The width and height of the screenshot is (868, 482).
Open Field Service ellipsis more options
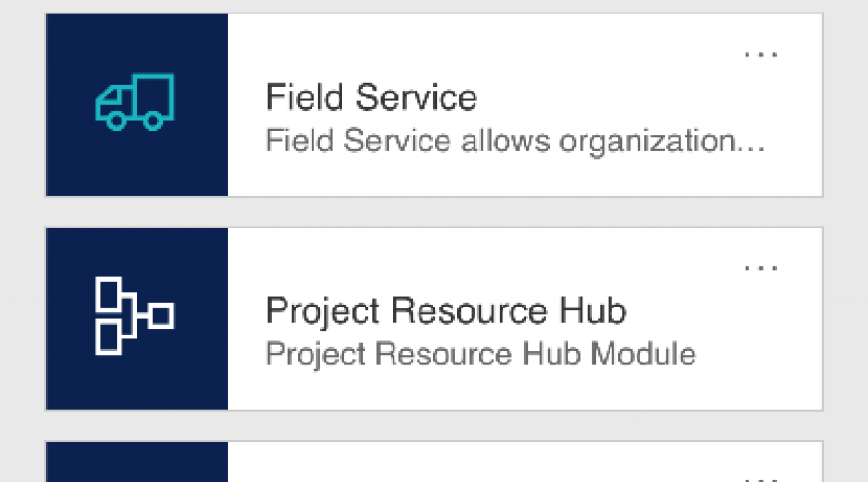pos(761,54)
